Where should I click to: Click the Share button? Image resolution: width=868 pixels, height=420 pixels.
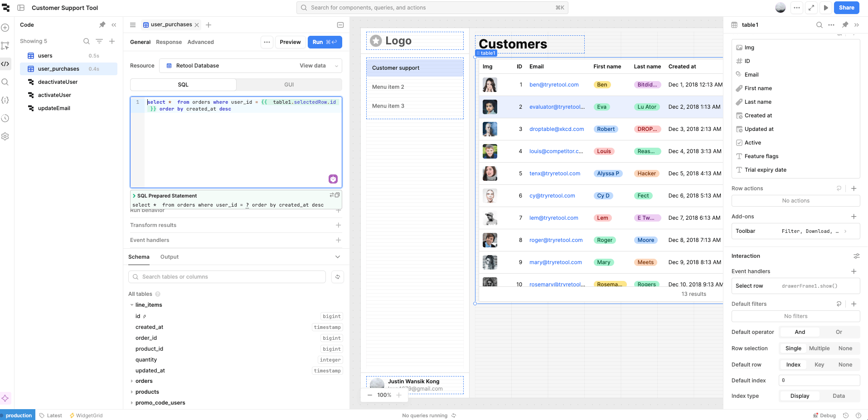coord(846,8)
